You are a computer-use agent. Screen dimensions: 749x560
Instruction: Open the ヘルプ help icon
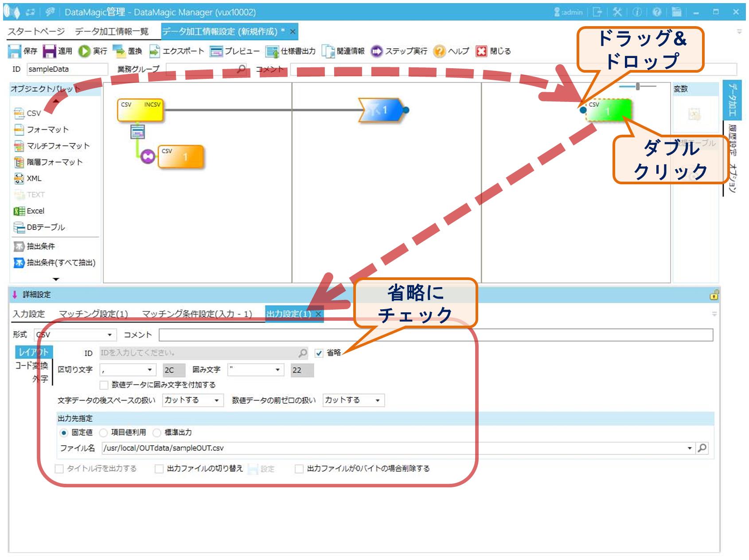point(439,51)
